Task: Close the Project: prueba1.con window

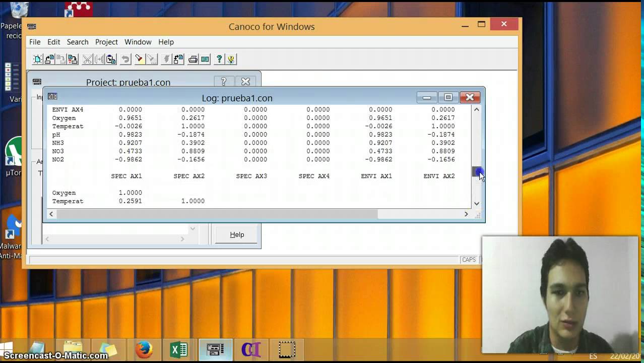Action: tap(245, 82)
